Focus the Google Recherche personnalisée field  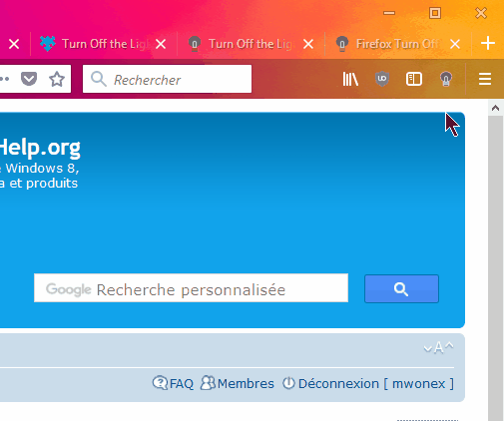point(191,288)
